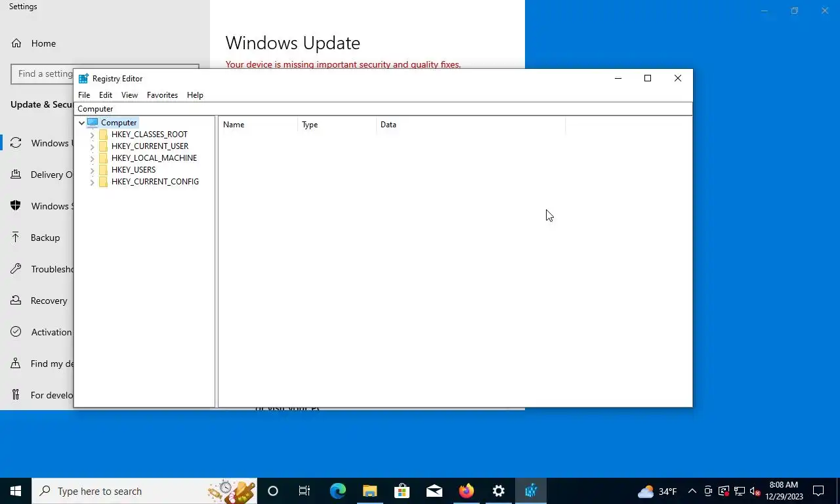Click the HKEY_LOCAL_MACHINE folder icon

tap(103, 158)
